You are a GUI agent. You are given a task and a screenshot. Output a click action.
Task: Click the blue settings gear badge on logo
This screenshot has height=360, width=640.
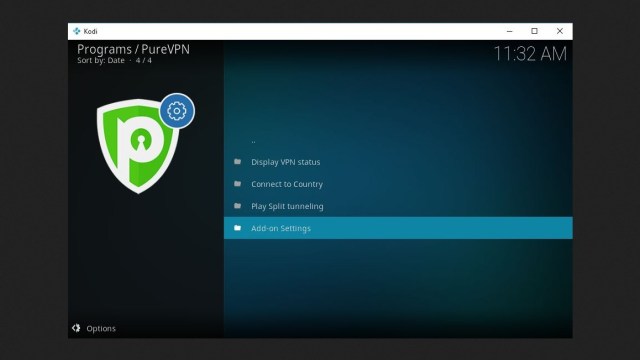tap(177, 111)
